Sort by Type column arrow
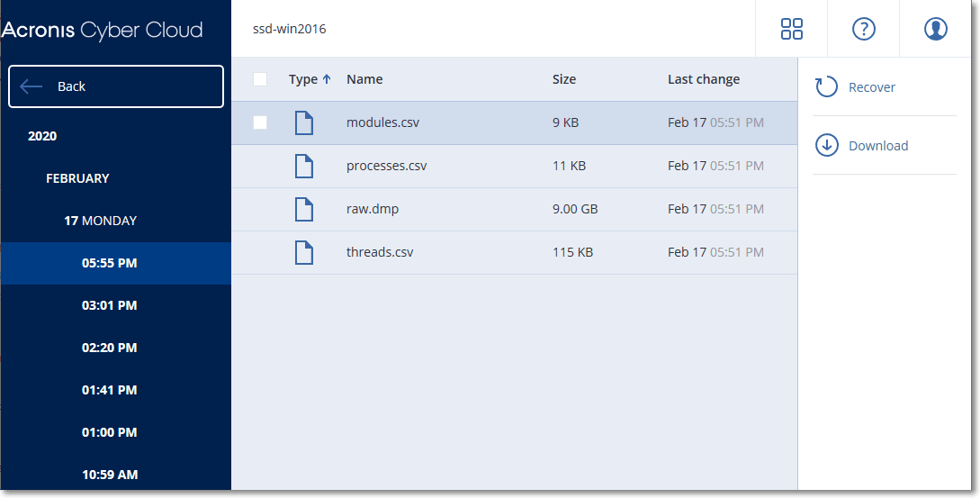The width and height of the screenshot is (980, 498). [x=327, y=79]
